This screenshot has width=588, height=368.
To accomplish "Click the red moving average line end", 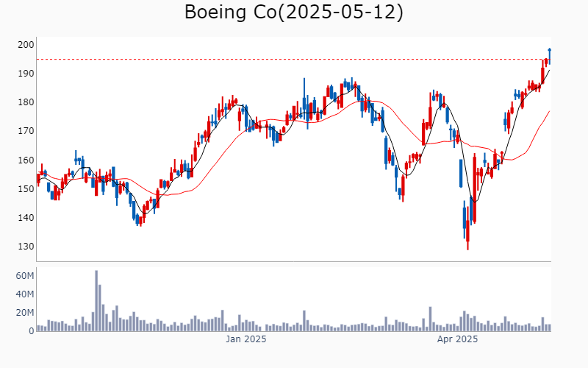I will click(x=549, y=112).
